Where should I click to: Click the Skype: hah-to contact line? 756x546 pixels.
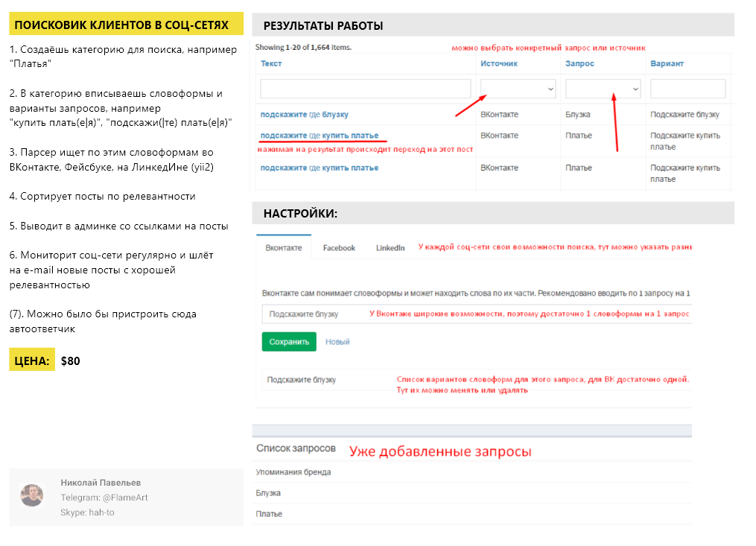pos(87,512)
